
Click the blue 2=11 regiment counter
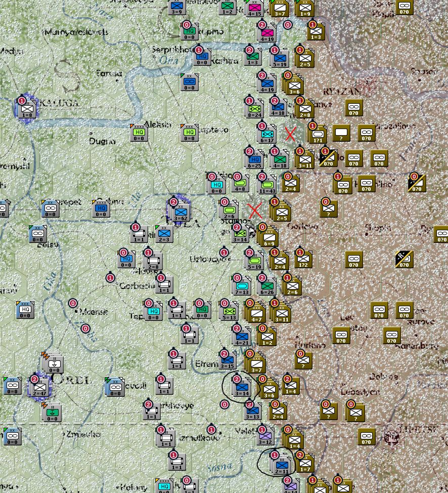click(x=281, y=465)
